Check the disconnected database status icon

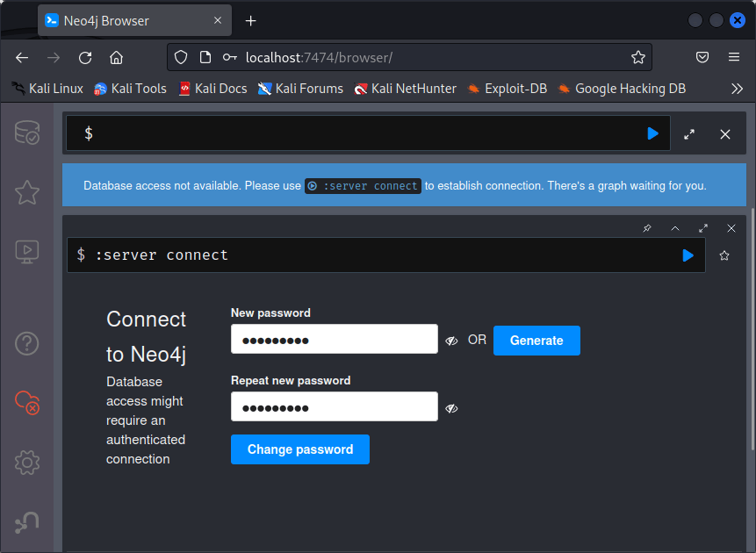pyautogui.click(x=26, y=403)
